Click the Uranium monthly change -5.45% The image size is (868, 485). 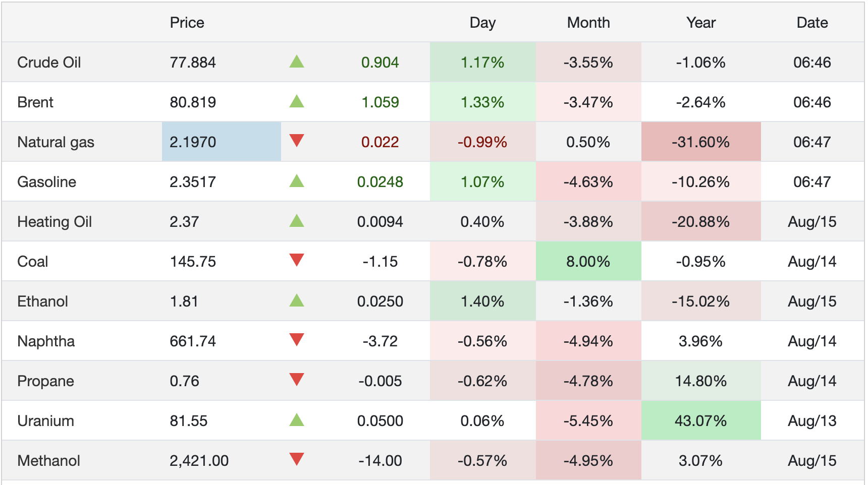(588, 421)
